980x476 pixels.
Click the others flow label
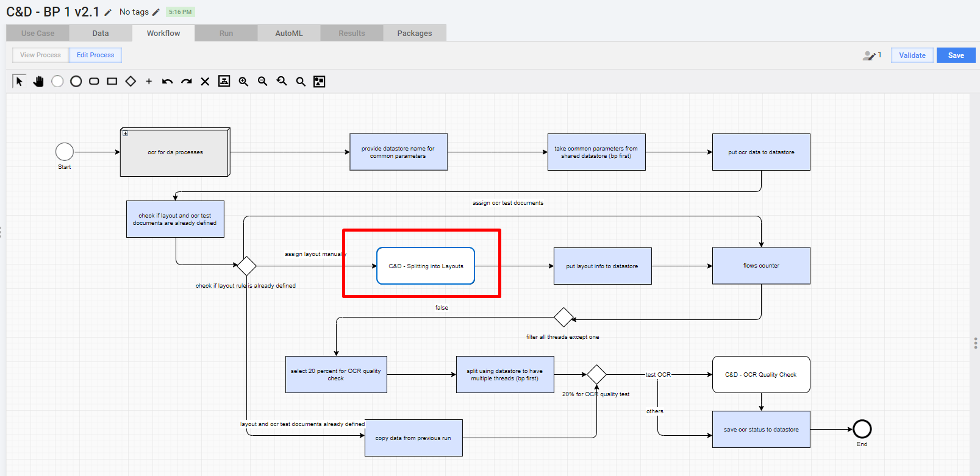pos(655,411)
